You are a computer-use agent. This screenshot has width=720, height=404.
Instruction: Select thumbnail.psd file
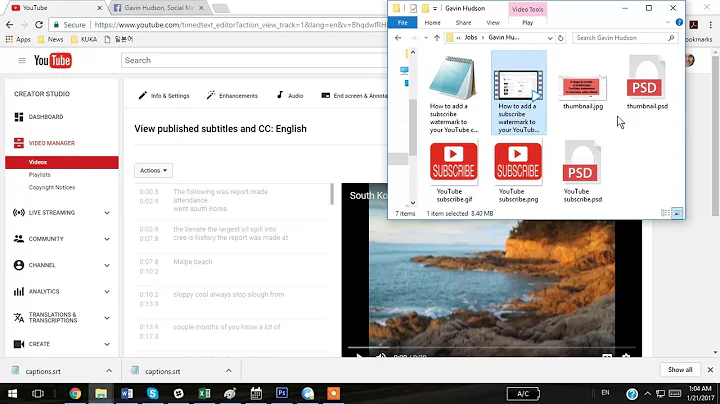647,82
